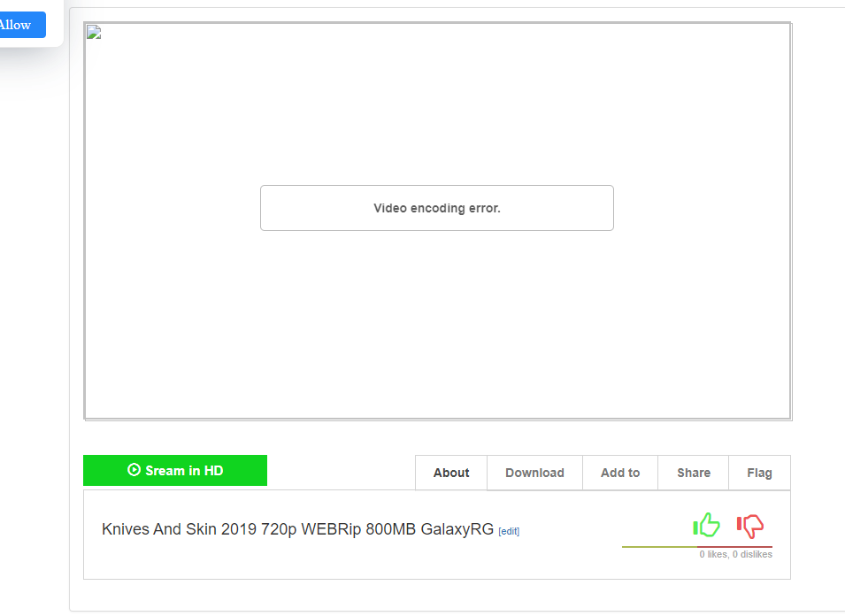The height and width of the screenshot is (616, 845).
Task: Switch to the About tab
Action: pyautogui.click(x=451, y=473)
